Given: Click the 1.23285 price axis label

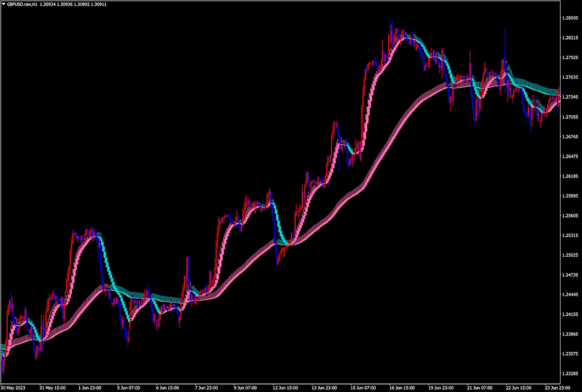Looking at the screenshot, I should pyautogui.click(x=571, y=374).
